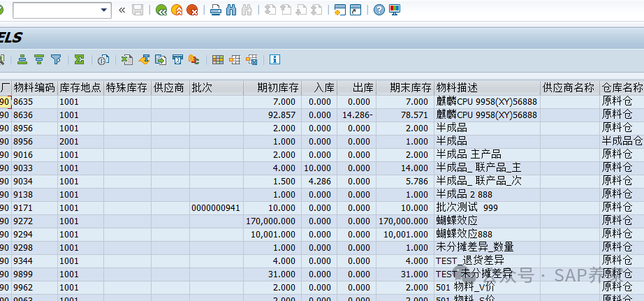The image size is (644, 301).
Task: Open the Print preview icon
Action: point(103,60)
